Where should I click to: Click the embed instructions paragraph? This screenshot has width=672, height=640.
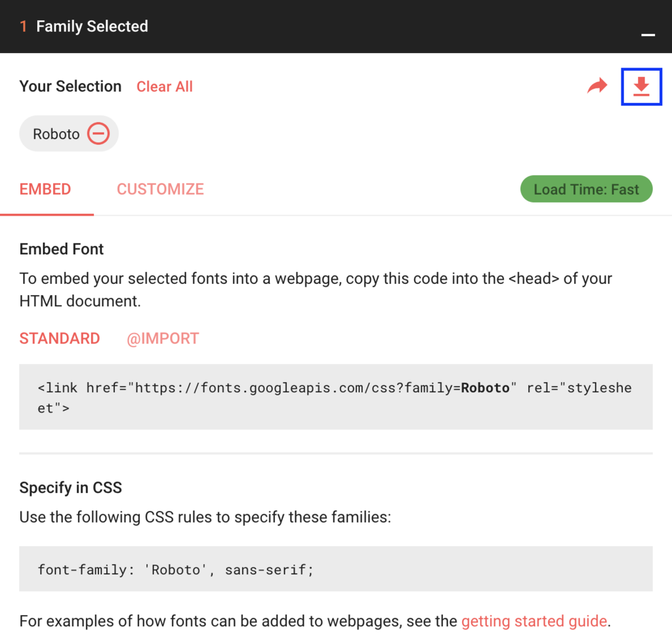(315, 290)
